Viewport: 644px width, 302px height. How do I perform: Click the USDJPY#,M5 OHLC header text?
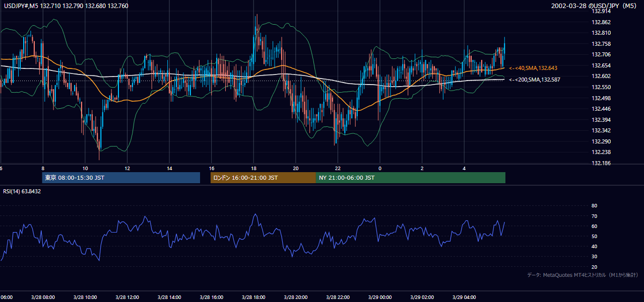(66, 6)
